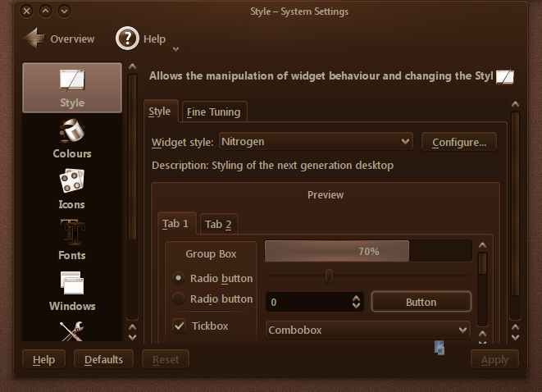Click the Apply button

[x=494, y=360]
